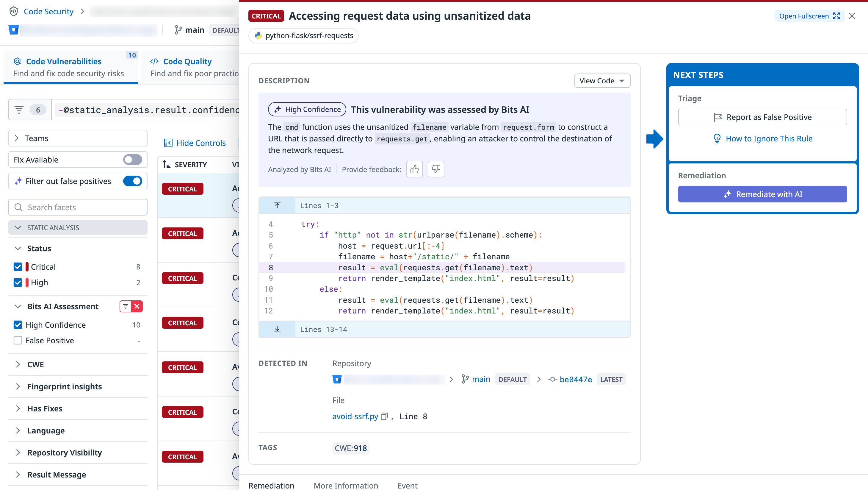Click Open Fullscreen button
Viewport: 868px width, 490px height.
click(x=809, y=16)
